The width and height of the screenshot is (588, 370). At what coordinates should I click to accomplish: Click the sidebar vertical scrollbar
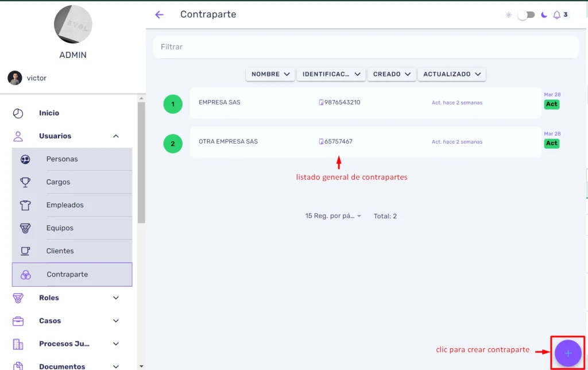click(141, 163)
